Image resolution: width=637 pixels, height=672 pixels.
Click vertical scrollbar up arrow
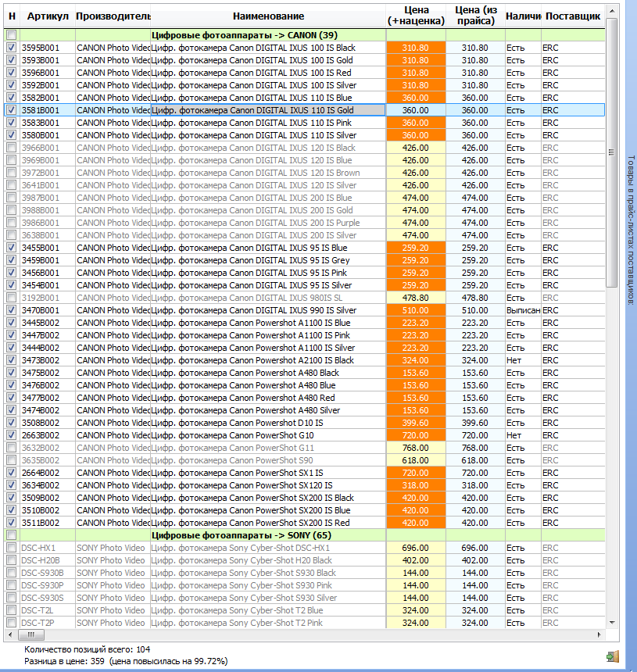click(612, 11)
